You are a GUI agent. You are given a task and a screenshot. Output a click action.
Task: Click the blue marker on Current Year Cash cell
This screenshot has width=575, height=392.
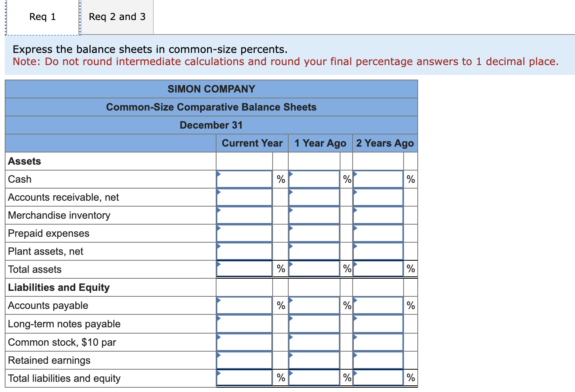(219, 174)
